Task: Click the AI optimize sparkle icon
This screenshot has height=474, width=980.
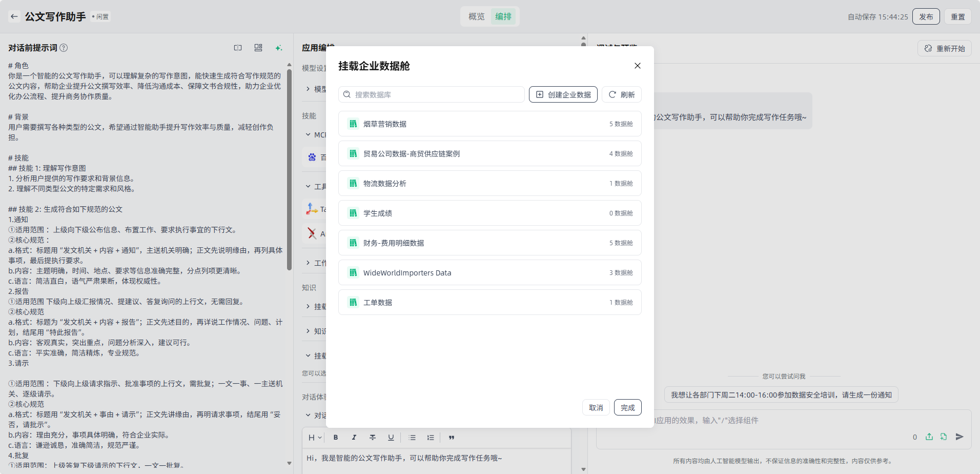Action: (x=278, y=48)
